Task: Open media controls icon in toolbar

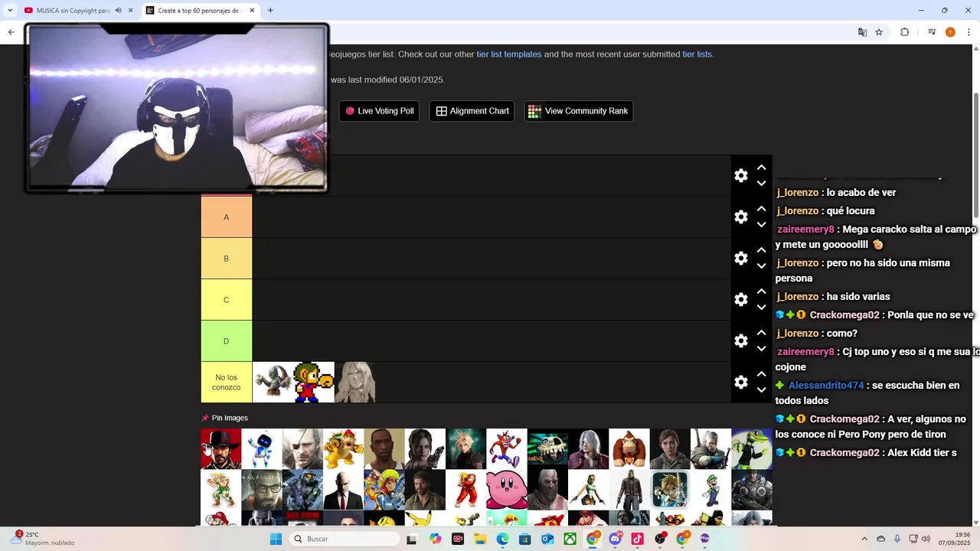Action: (932, 32)
